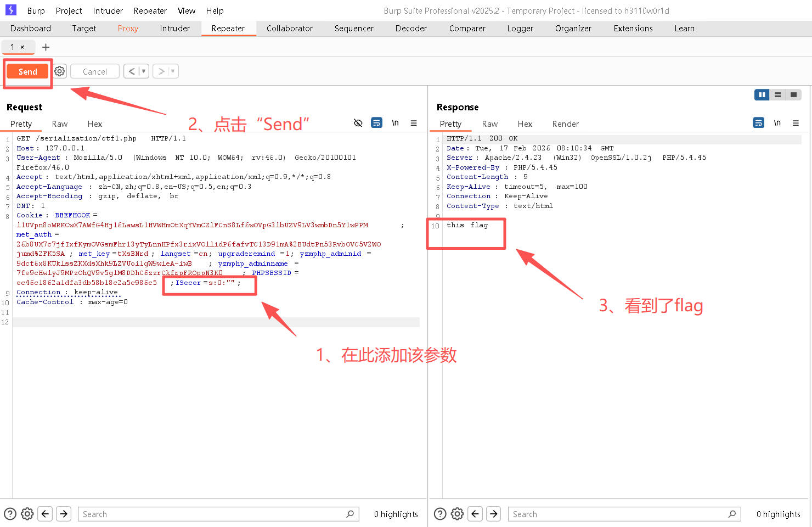Expand back history dropdown arrow
The image size is (812, 527).
(x=144, y=71)
